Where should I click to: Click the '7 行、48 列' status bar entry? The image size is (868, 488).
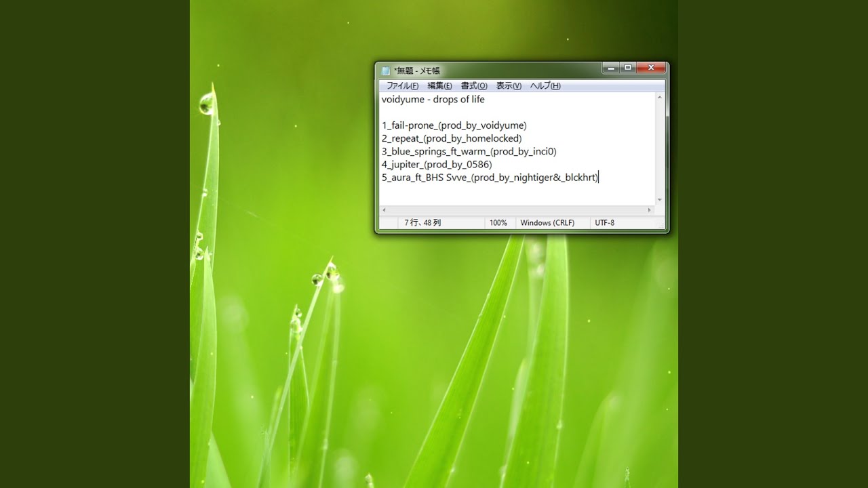[422, 223]
